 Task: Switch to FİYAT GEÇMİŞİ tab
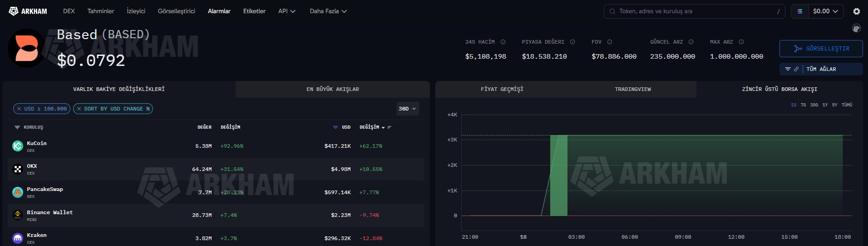(502, 89)
